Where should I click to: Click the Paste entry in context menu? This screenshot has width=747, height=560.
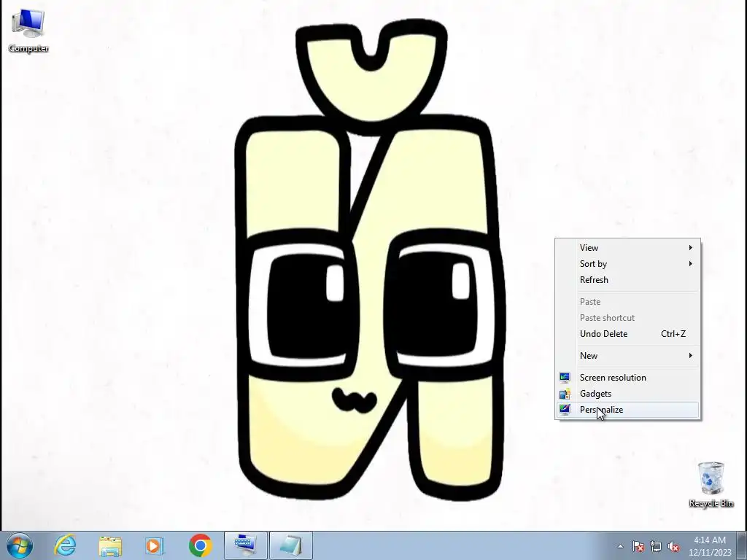[628, 302]
